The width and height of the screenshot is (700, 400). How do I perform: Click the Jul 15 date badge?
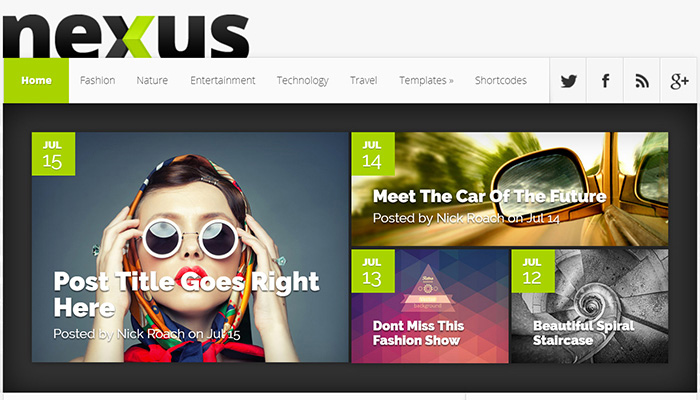[x=54, y=154]
